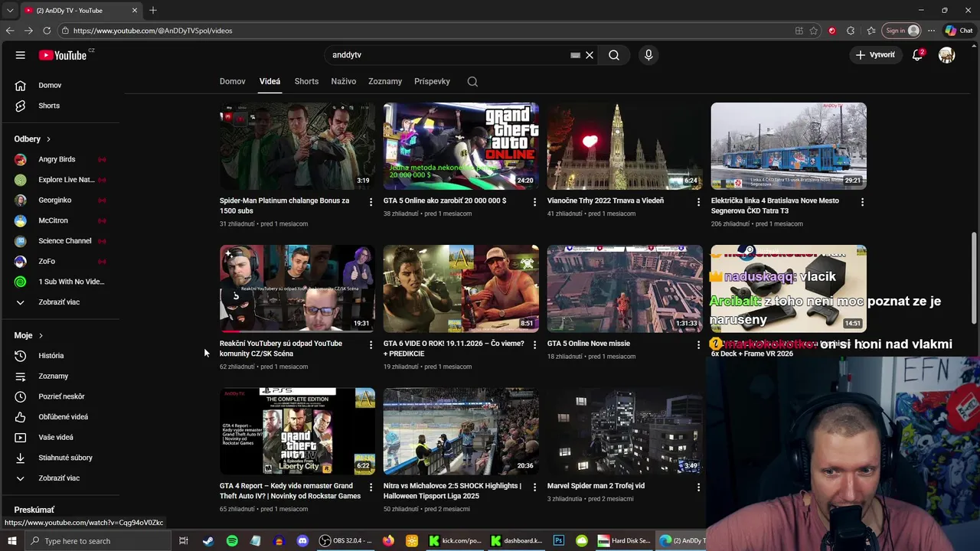Open Nitra vs Michalovce highlights thumbnail

point(461,432)
